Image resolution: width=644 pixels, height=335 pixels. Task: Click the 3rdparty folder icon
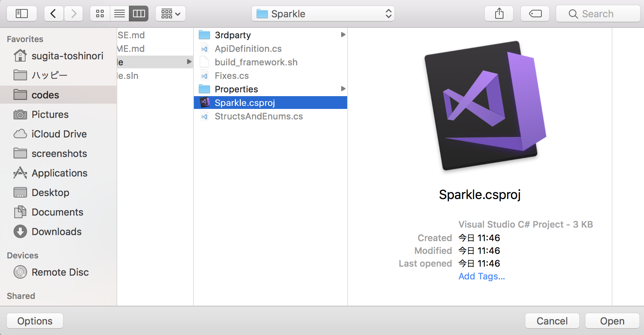point(204,35)
